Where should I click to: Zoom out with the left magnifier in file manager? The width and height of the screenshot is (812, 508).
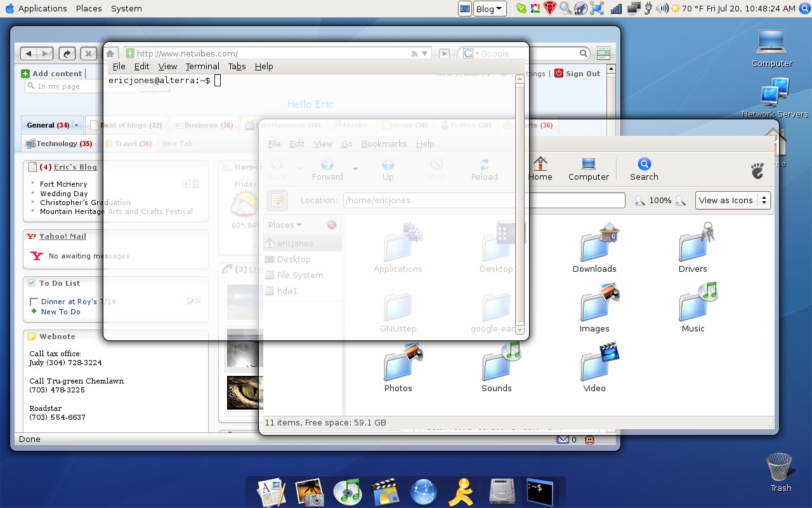(639, 201)
